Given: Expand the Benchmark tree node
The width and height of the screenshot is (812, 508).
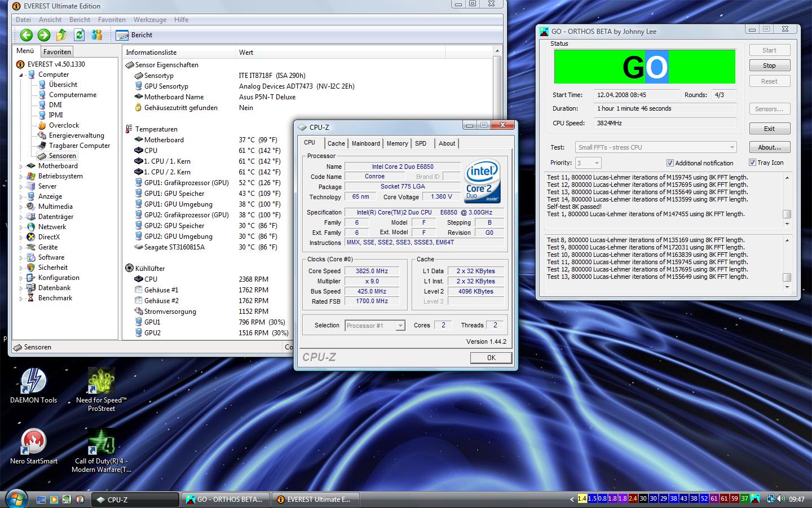Looking at the screenshot, I should (x=21, y=299).
